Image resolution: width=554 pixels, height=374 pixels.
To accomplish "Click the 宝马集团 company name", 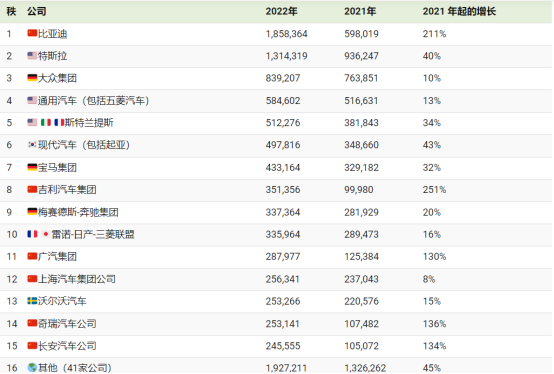I will (x=57, y=167).
